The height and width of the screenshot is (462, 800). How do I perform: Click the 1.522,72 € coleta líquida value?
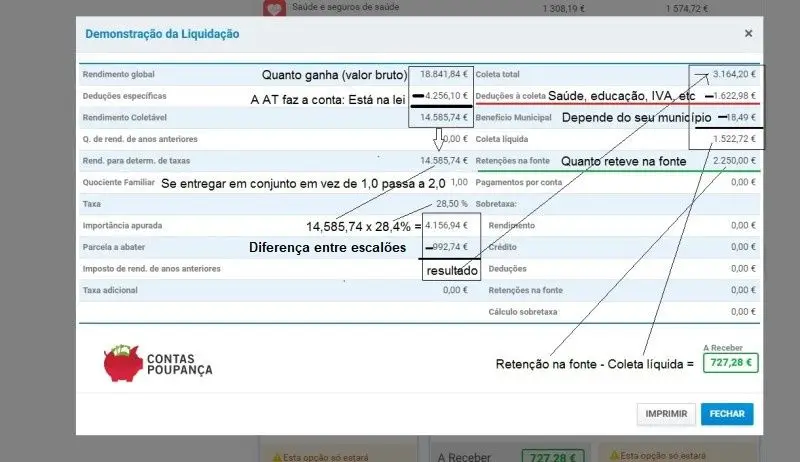(734, 139)
